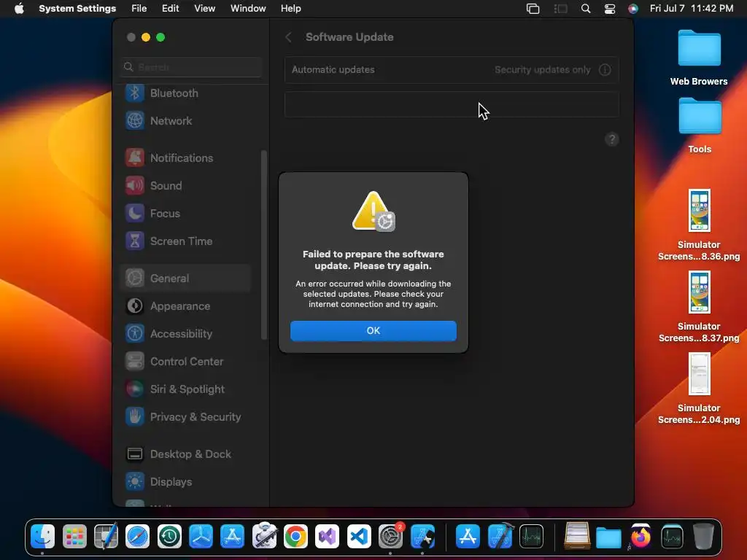Image resolution: width=747 pixels, height=560 pixels.
Task: Open Privacy & Security settings
Action: (186, 416)
